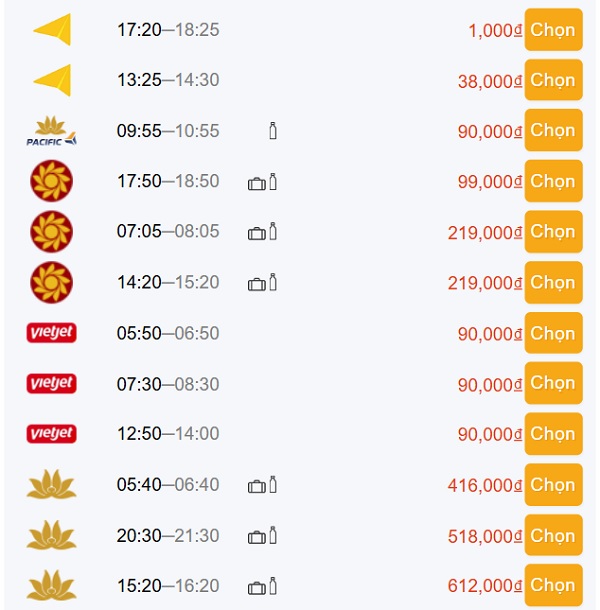Click the 13:25–14:30 flight time
The width and height of the screenshot is (600, 610).
[x=167, y=80]
